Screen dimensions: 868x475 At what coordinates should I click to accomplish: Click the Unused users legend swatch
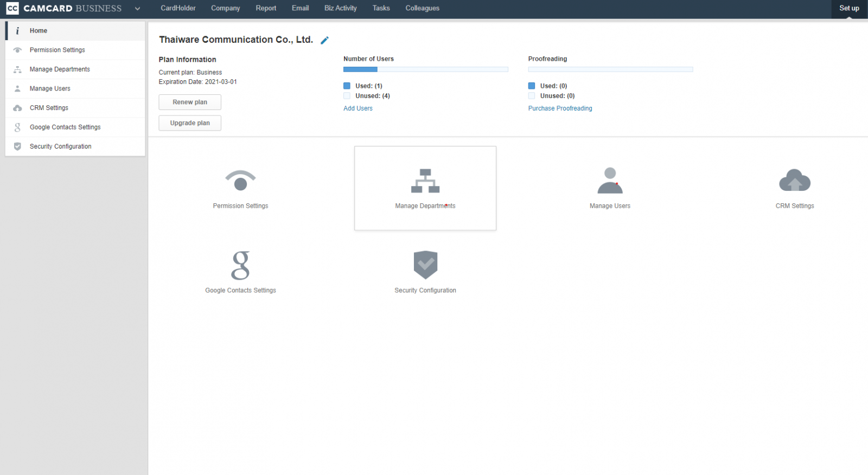tap(347, 96)
